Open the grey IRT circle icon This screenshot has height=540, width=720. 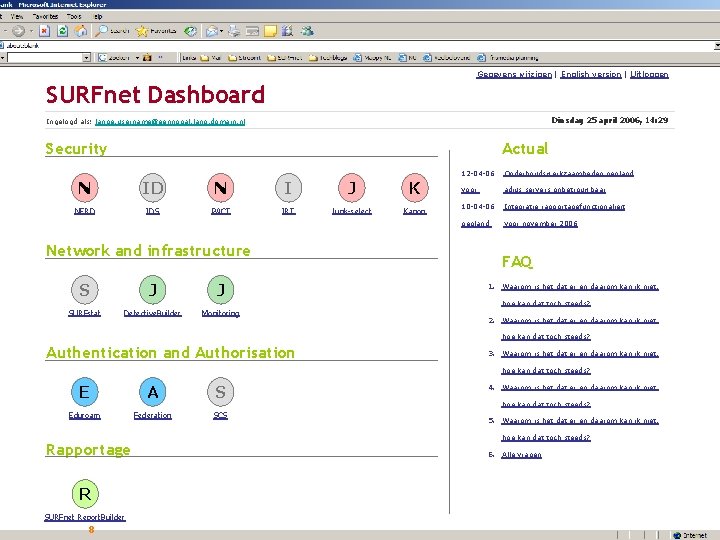click(x=288, y=188)
